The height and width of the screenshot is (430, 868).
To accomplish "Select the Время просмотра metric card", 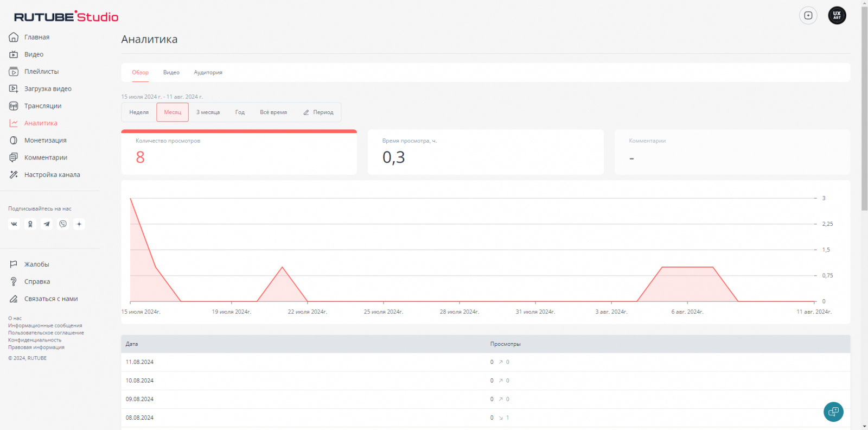I will pos(486,152).
